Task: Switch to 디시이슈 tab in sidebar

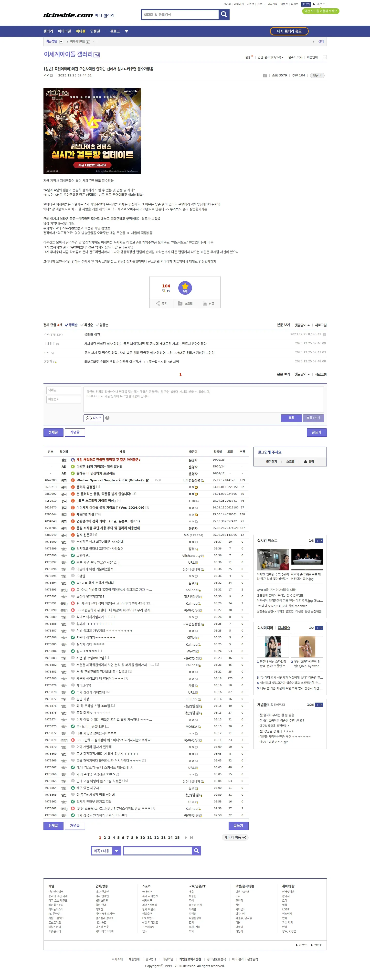Action: [x=284, y=628]
